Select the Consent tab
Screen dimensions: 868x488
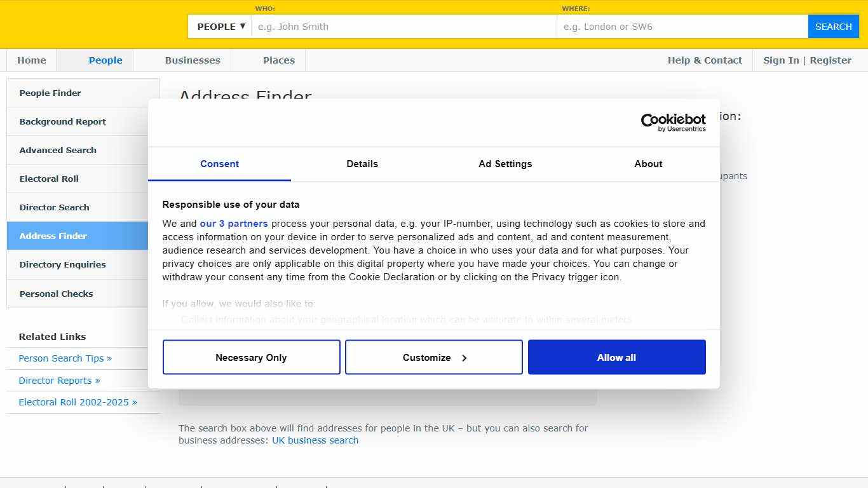click(219, 164)
